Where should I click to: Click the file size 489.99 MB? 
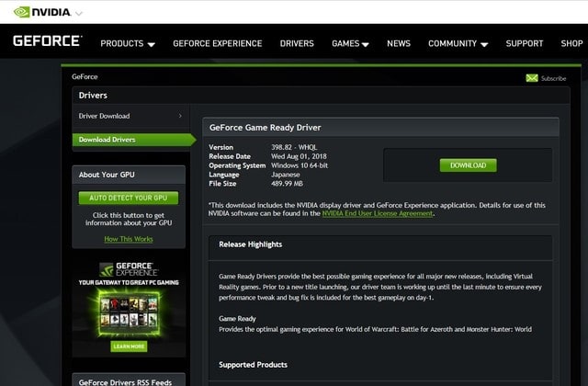click(287, 184)
